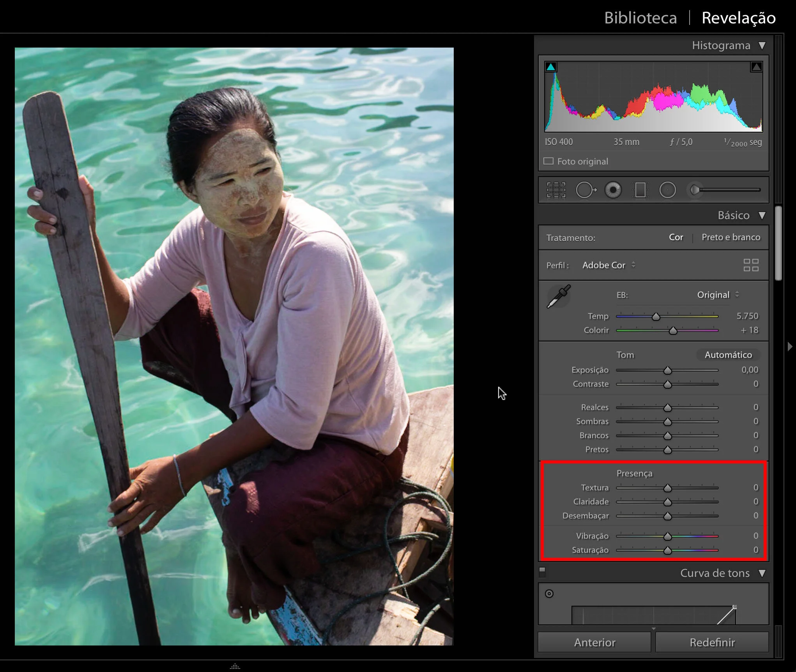Open the profile browser grid icon
Image resolution: width=796 pixels, height=672 pixels.
(750, 265)
